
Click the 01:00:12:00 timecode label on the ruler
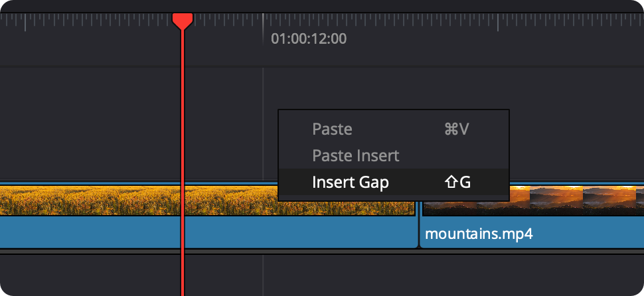309,39
